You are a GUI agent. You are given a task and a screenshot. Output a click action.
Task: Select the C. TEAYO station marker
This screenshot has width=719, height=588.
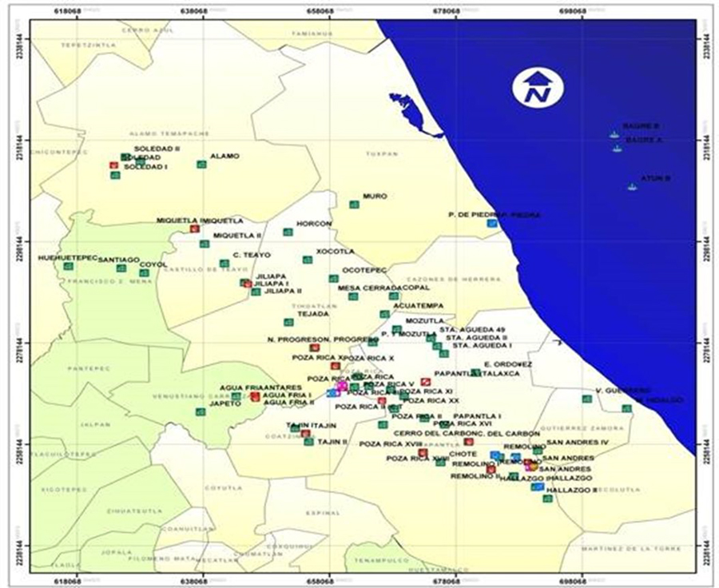(x=224, y=264)
